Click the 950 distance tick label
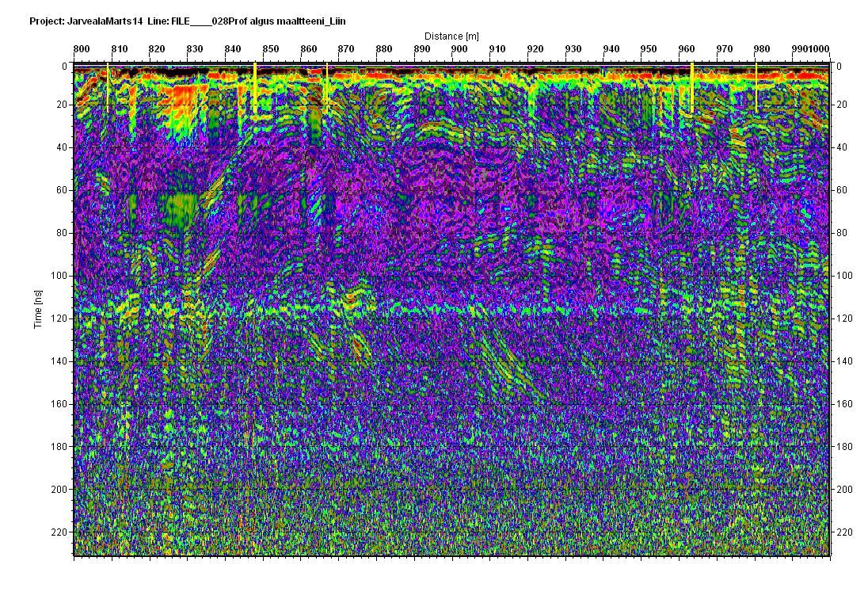The width and height of the screenshot is (868, 599). (x=649, y=48)
